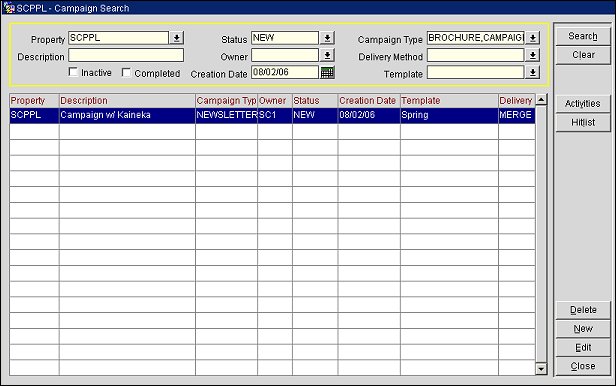Expand the Status dropdown list

(x=327, y=38)
